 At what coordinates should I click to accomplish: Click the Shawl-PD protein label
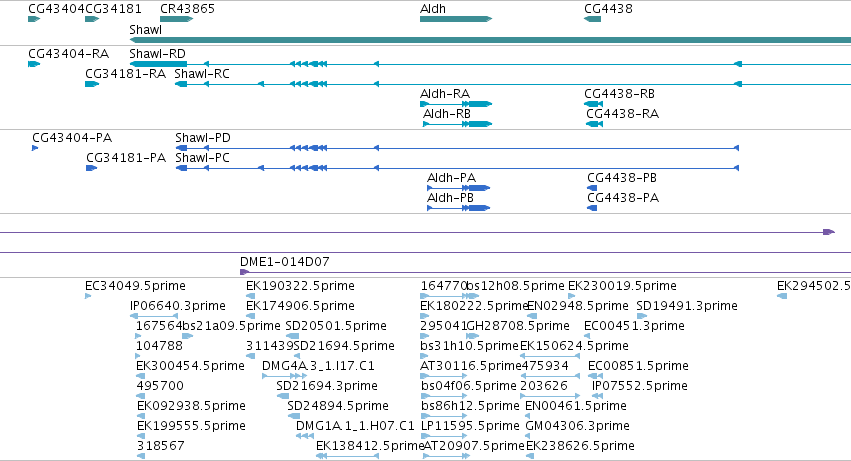203,138
